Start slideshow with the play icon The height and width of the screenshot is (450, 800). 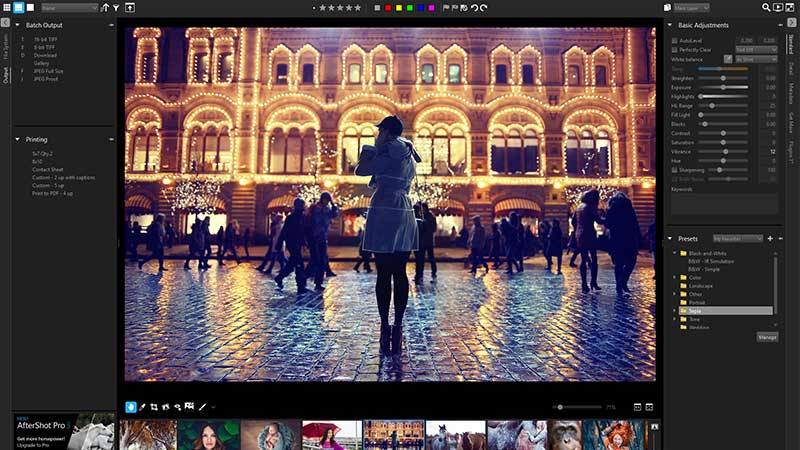tap(778, 8)
